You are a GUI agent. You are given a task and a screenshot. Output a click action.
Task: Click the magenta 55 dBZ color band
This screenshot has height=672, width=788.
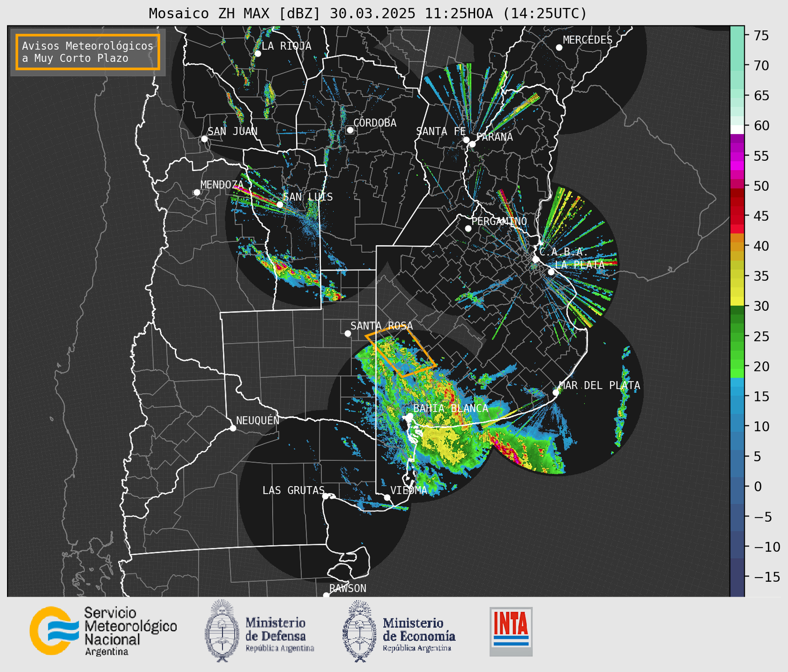pos(737,157)
